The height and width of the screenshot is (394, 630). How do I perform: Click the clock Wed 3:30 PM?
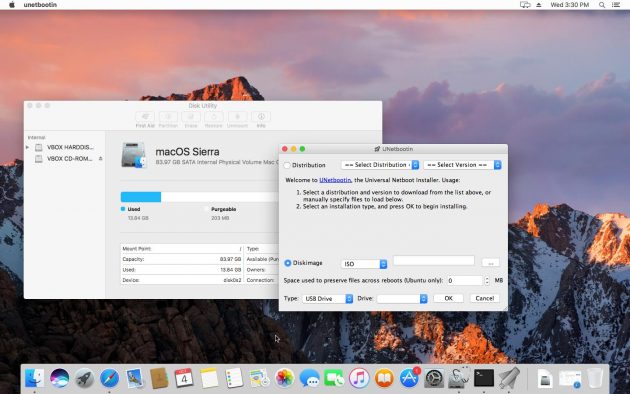(x=570, y=5)
